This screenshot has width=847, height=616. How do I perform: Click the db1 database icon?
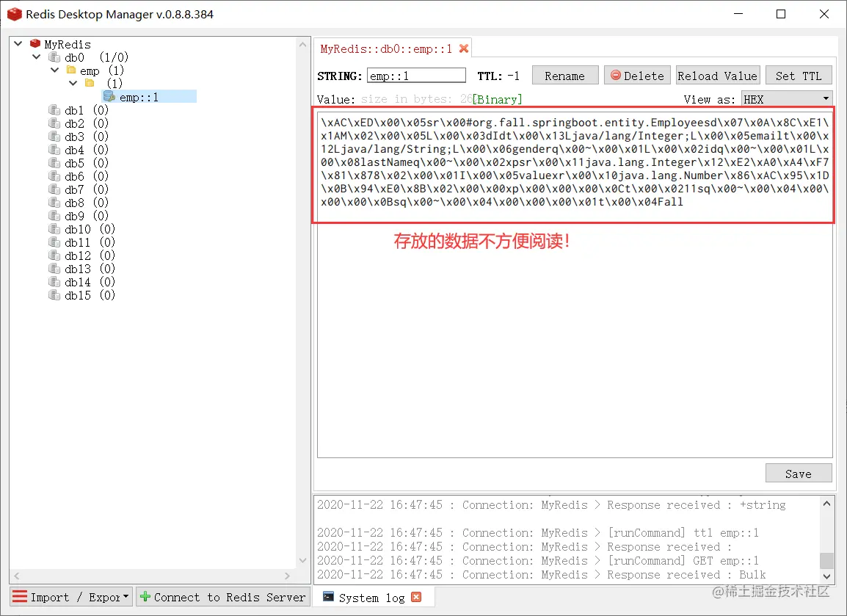coord(54,109)
